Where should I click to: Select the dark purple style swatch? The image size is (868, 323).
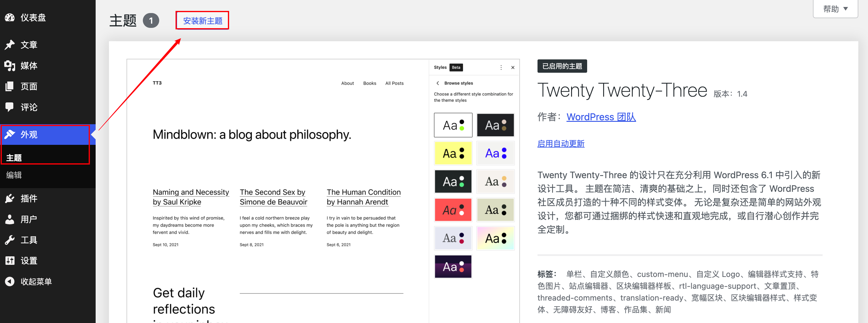pos(453,267)
